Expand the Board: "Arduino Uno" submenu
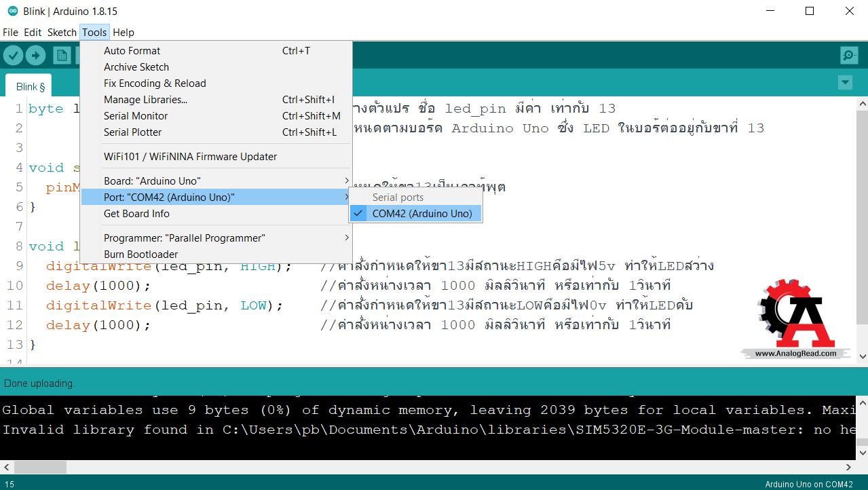The image size is (868, 490). 216,181
